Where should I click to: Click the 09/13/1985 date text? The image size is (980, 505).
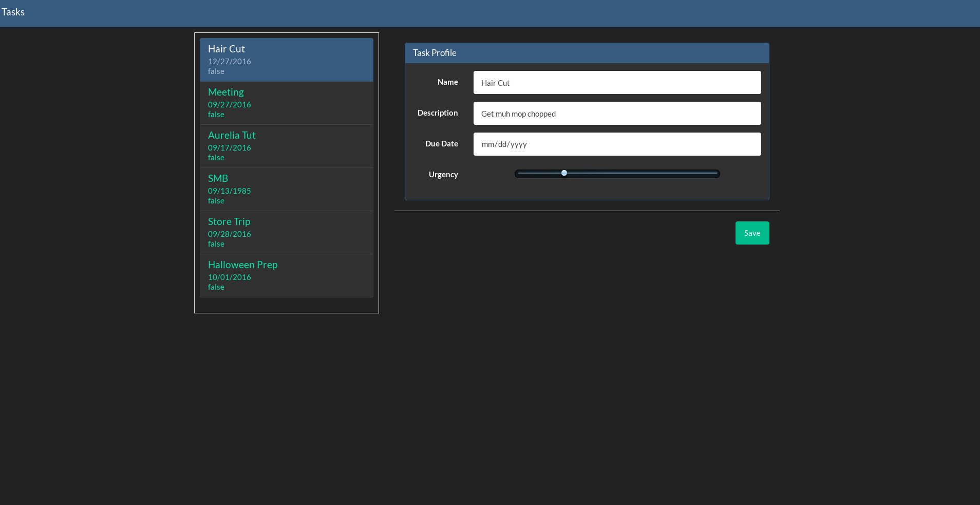point(230,191)
